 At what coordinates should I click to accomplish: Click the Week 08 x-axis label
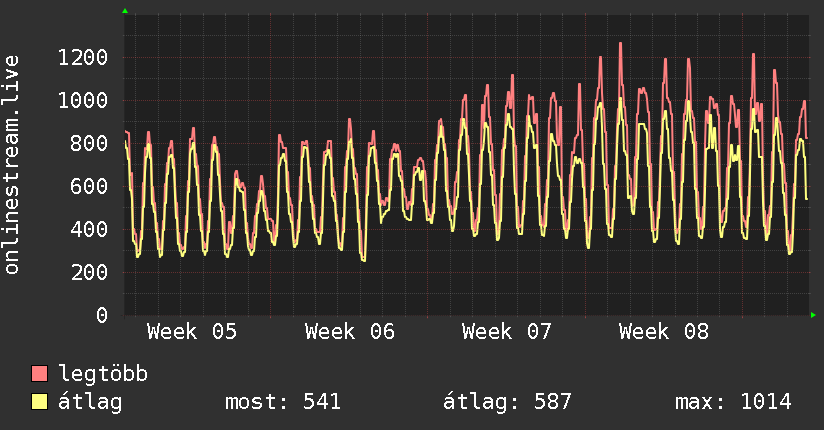(x=664, y=332)
